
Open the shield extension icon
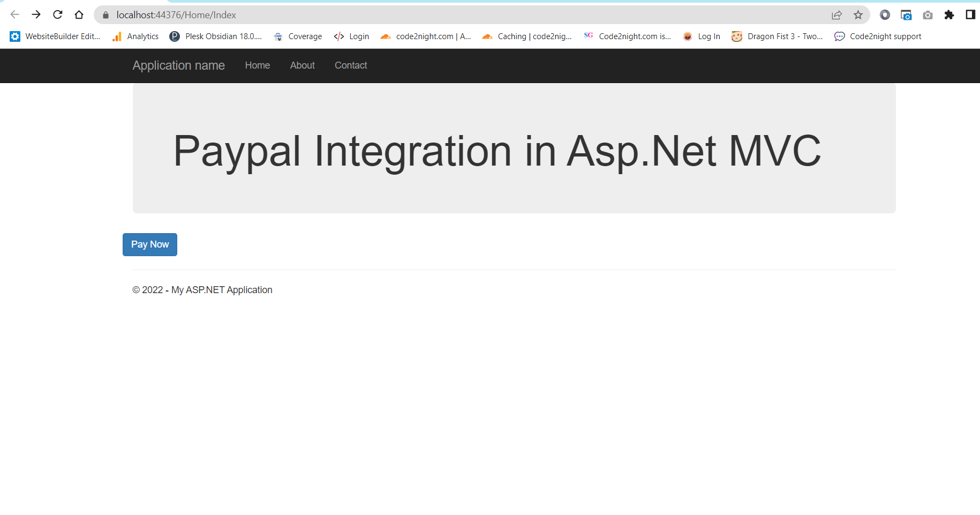pyautogui.click(x=885, y=15)
